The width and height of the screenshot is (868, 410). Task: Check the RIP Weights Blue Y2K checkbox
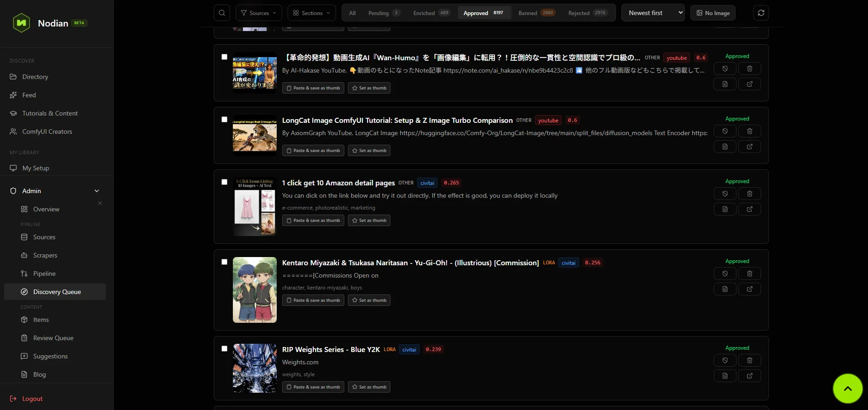pos(224,349)
